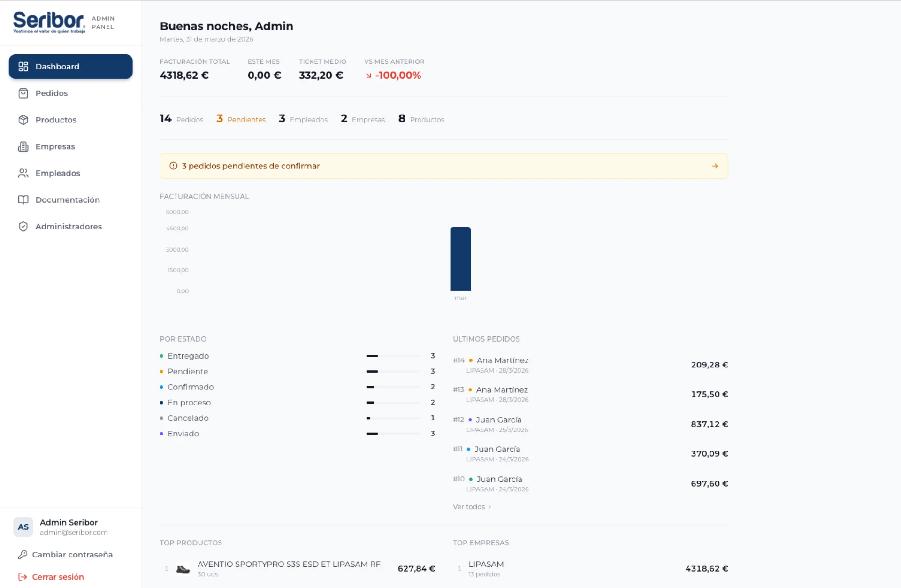The height and width of the screenshot is (588, 901).
Task: Open order #14 from Ana Martínez
Action: (x=590, y=365)
